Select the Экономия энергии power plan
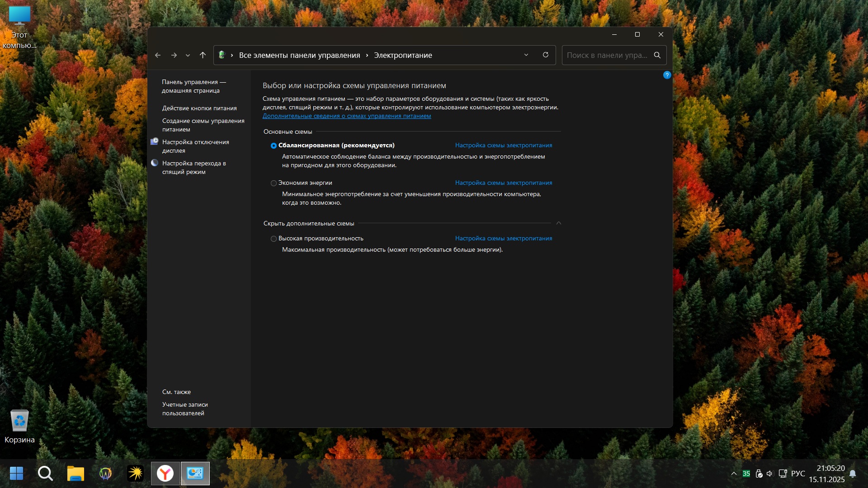This screenshot has height=488, width=868. click(274, 183)
